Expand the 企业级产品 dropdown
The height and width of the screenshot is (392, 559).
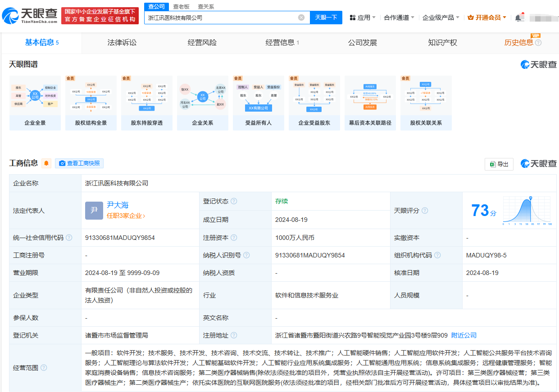441,18
